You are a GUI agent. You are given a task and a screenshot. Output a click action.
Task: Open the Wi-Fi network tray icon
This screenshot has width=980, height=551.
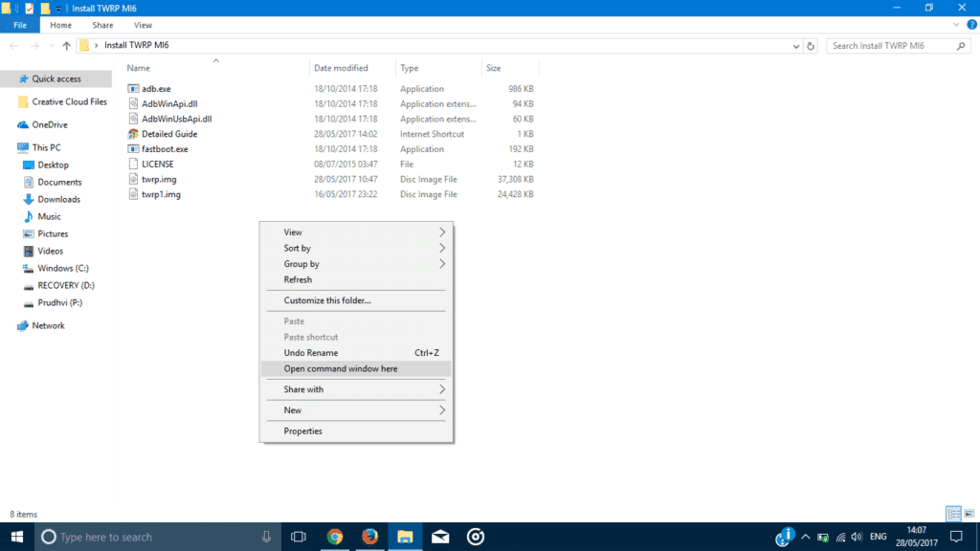840,538
